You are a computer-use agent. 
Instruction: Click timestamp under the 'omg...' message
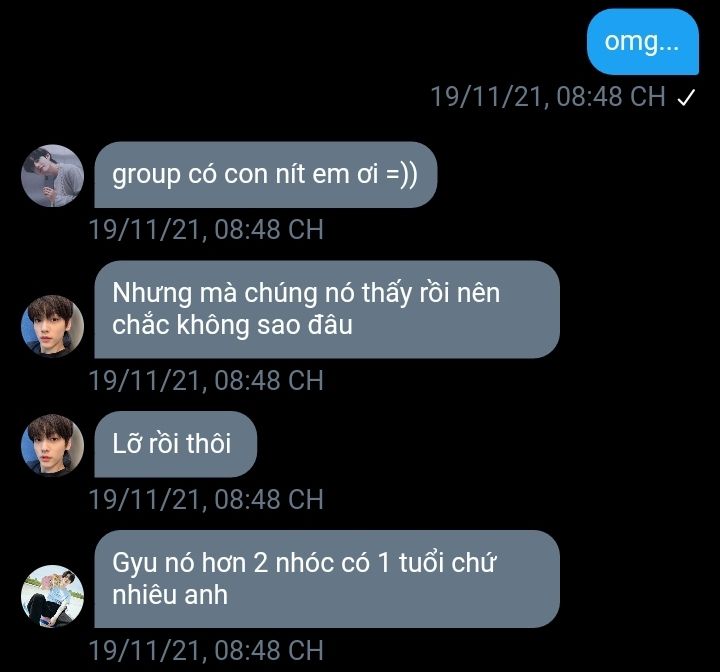pos(548,97)
